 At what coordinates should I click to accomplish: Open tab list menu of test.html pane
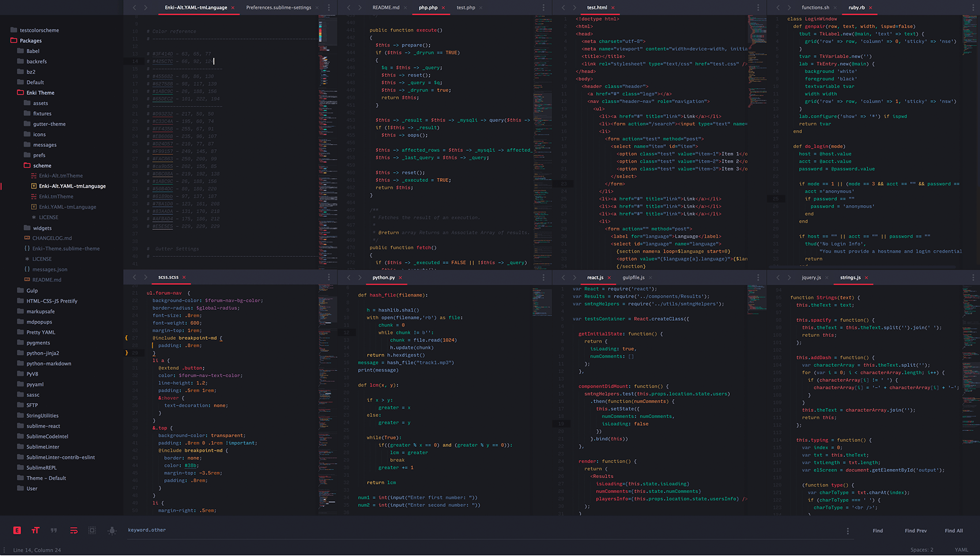coord(757,7)
